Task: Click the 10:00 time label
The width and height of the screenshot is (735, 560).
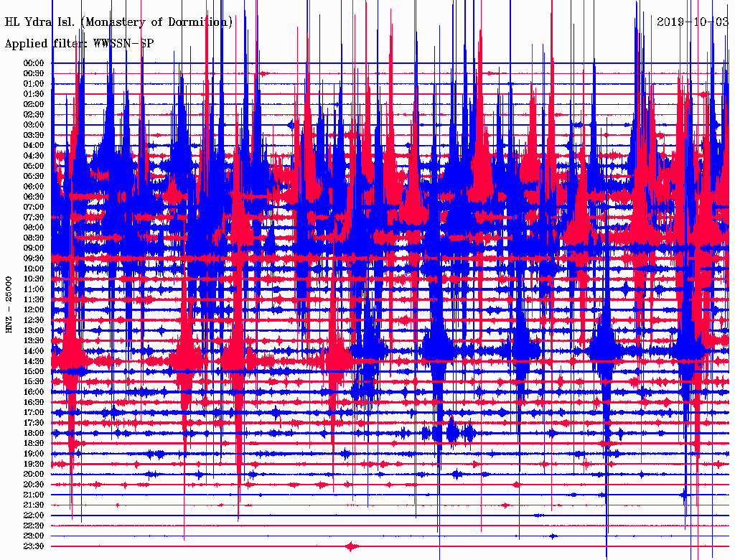Action: coord(34,269)
